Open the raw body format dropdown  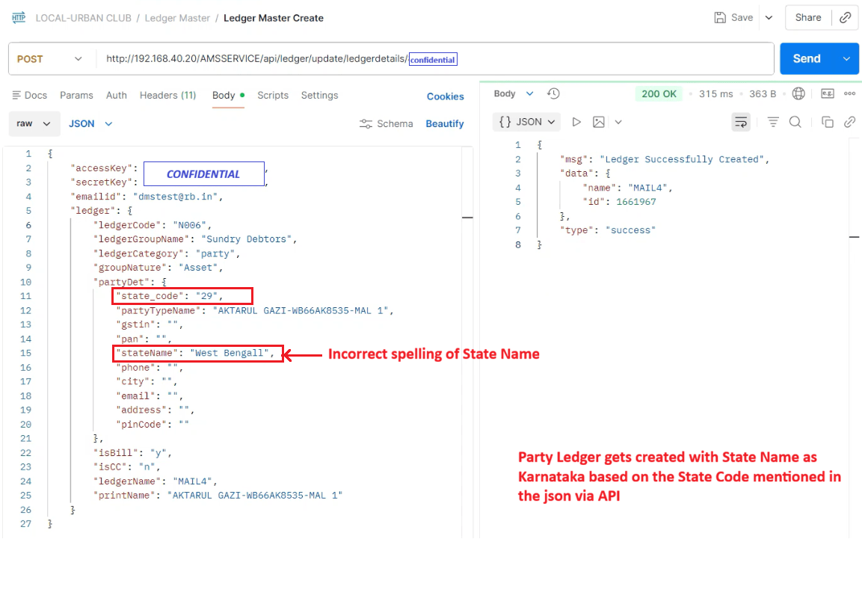(34, 123)
